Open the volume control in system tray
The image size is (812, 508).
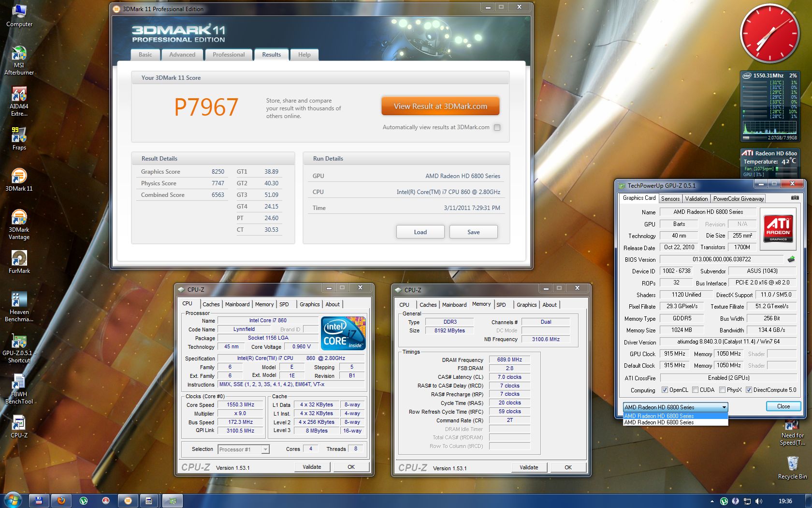click(x=759, y=501)
